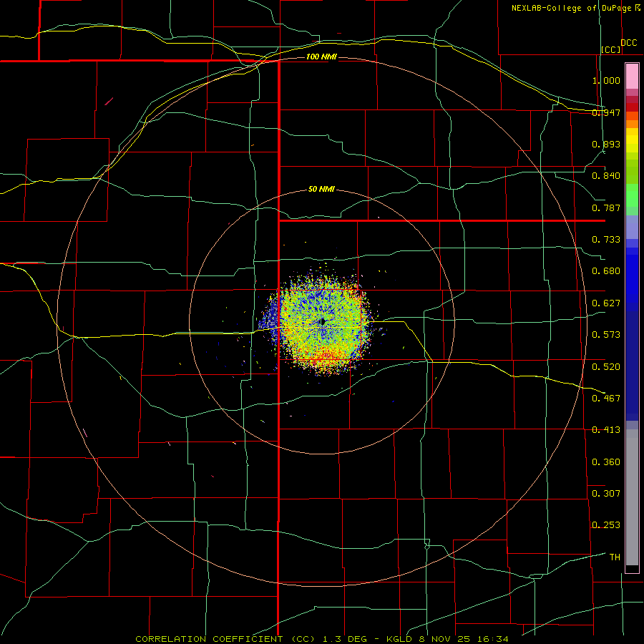Click the 0.467 color scale value
Image resolution: width=644 pixels, height=644 pixels.
tap(606, 399)
